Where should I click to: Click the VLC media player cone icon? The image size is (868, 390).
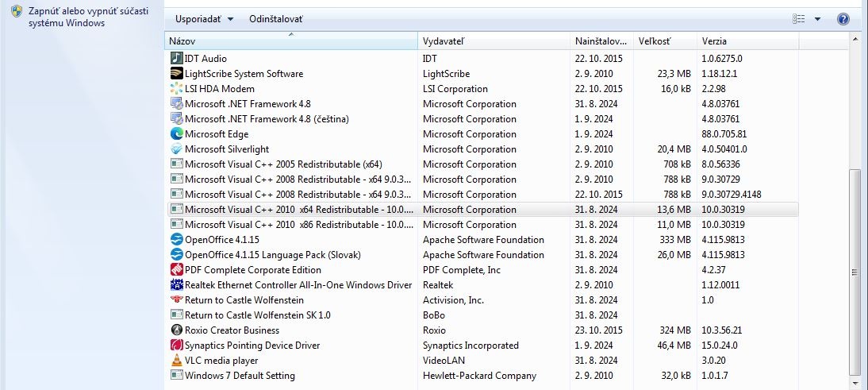[177, 361]
